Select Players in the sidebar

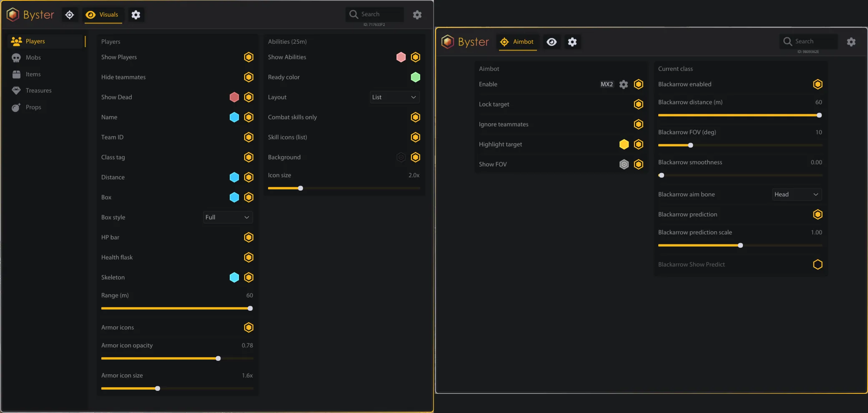coord(47,41)
